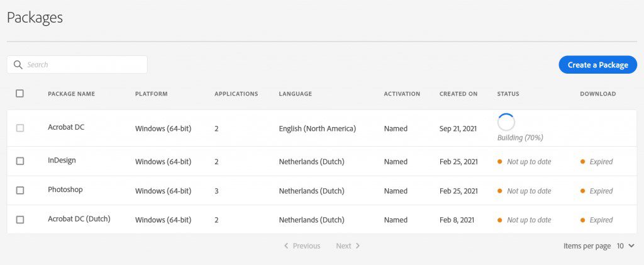Image resolution: width=644 pixels, height=265 pixels.
Task: Open the Acrobat DC (Dutch) package
Action: pyautogui.click(x=79, y=219)
